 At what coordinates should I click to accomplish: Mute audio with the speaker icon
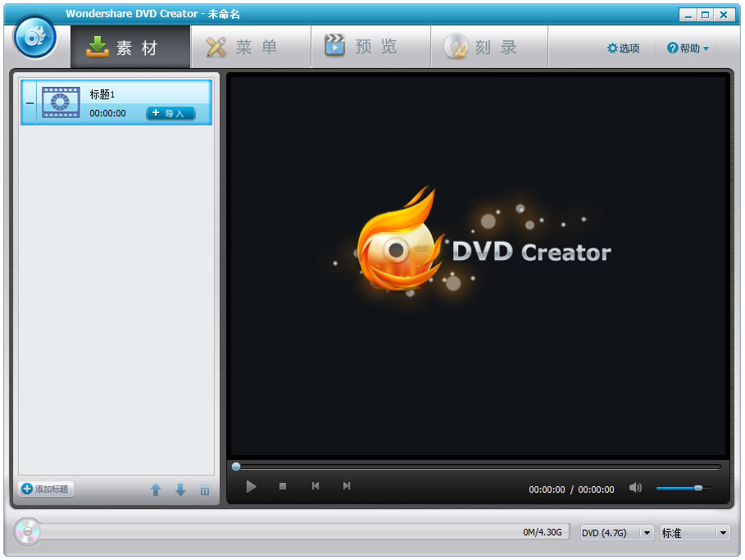click(x=635, y=488)
